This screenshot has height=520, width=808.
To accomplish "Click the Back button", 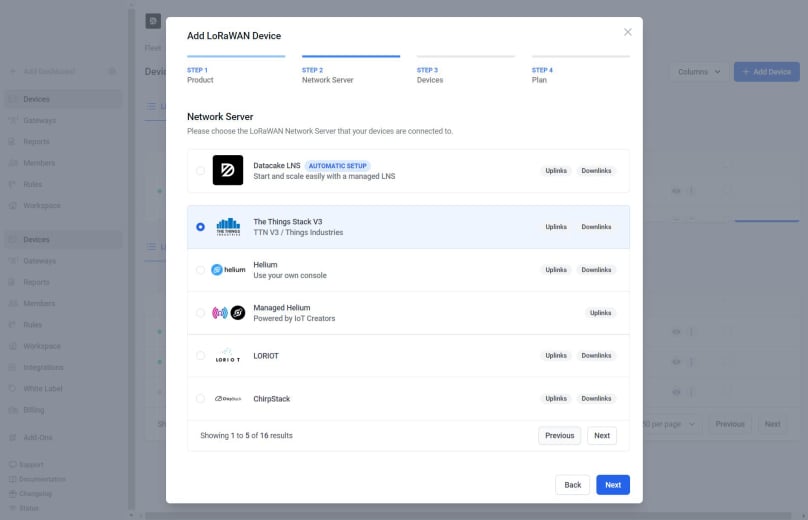I will (572, 485).
